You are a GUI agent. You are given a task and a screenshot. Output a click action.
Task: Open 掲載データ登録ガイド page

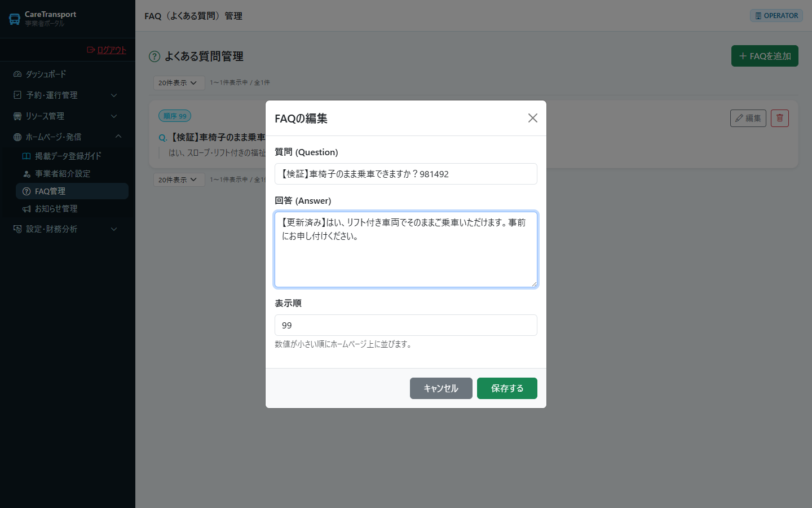tap(72, 156)
